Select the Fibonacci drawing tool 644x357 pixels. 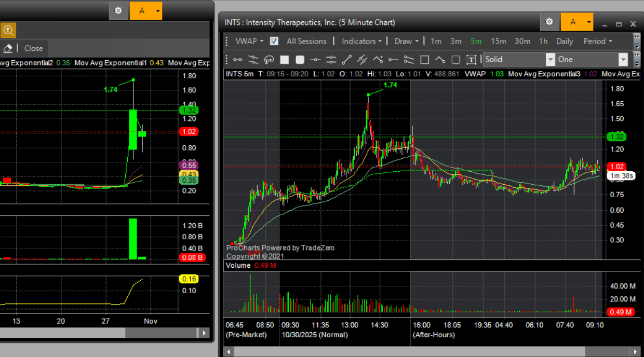point(269,60)
